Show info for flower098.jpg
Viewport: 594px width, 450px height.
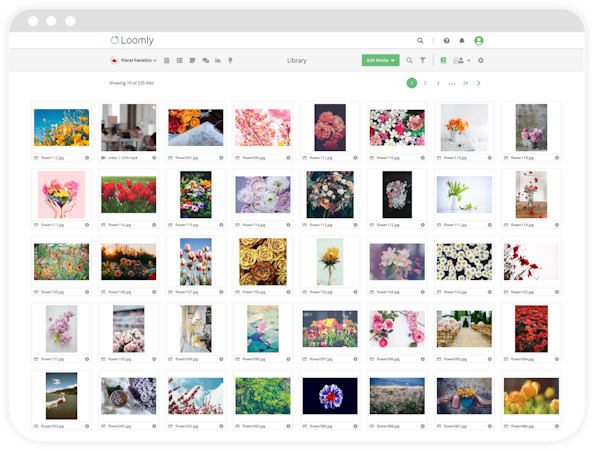[288, 359]
